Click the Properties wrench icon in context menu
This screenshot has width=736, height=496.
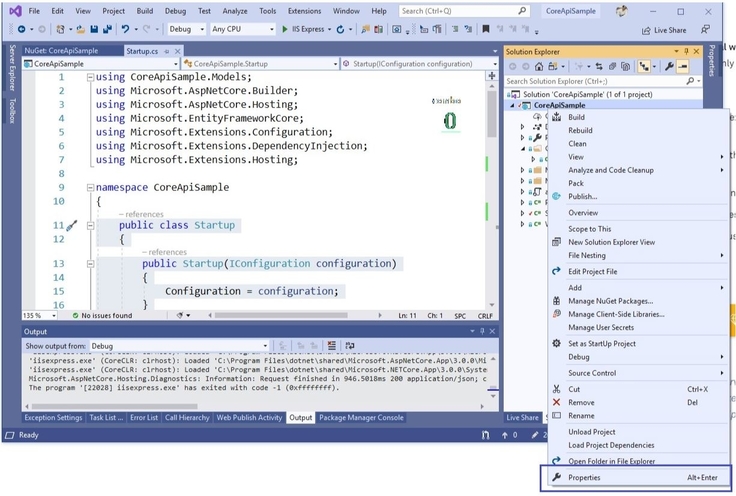point(557,478)
